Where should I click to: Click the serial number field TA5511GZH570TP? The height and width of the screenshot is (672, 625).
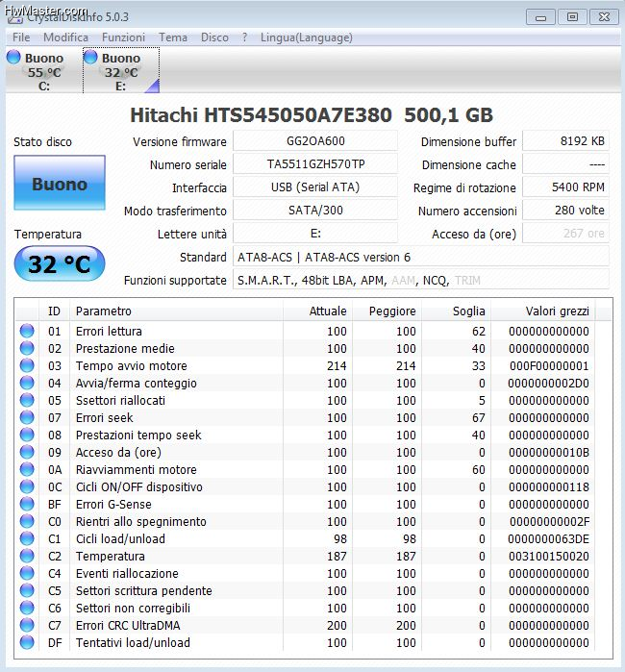(315, 164)
